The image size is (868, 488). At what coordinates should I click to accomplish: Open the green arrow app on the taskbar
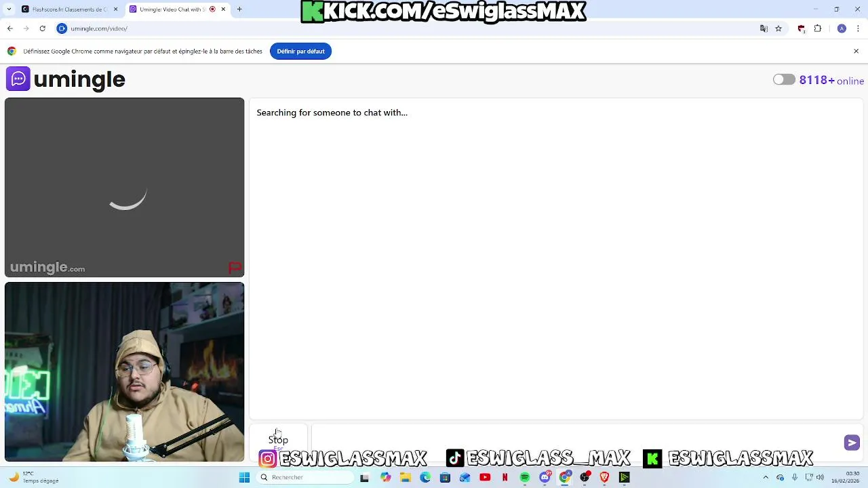coord(625,477)
